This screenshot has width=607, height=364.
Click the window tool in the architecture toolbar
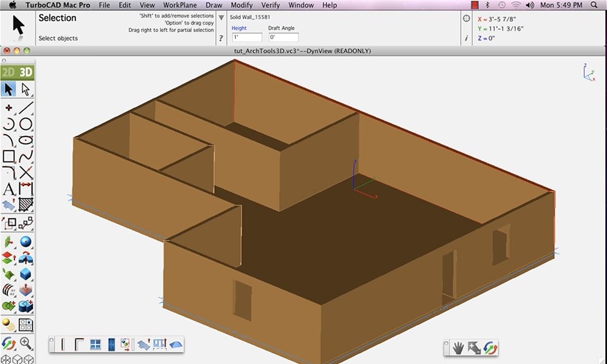(95, 345)
